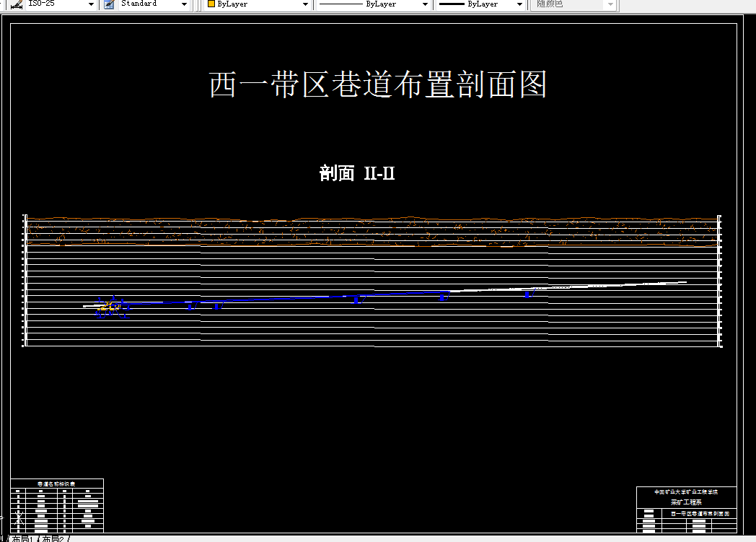Select the title text 西一带区巷道布置剖面图
This screenshot has width=756, height=542.
tap(378, 84)
